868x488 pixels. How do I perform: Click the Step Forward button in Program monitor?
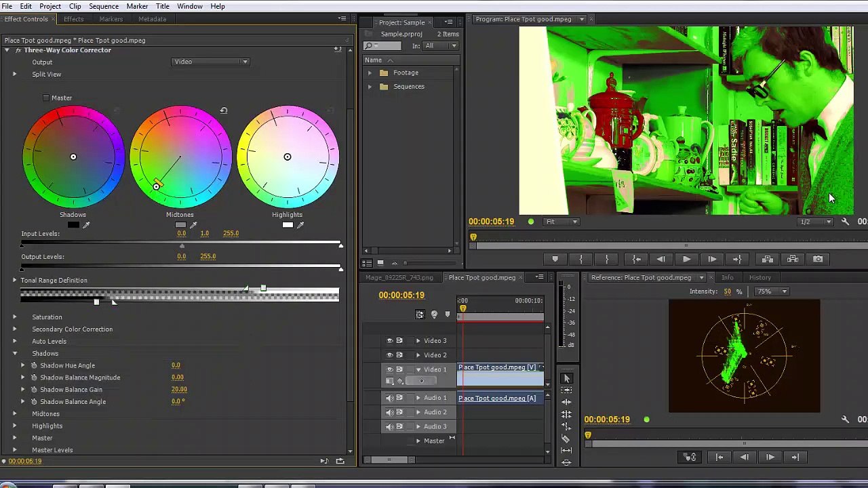712,259
